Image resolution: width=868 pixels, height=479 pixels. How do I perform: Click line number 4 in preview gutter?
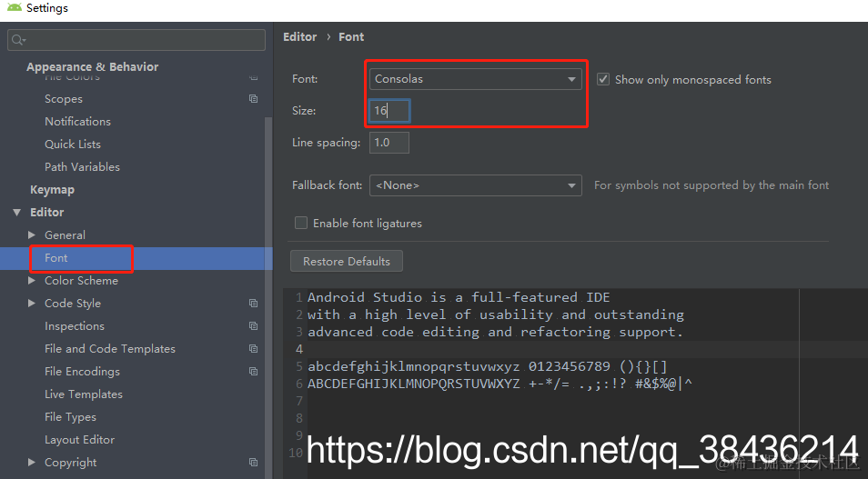(x=299, y=349)
